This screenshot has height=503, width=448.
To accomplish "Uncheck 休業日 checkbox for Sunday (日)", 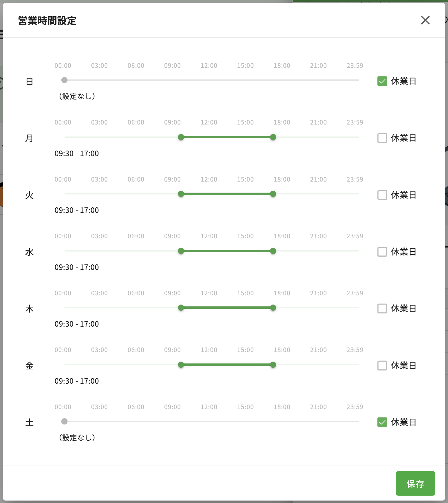I will coord(382,81).
